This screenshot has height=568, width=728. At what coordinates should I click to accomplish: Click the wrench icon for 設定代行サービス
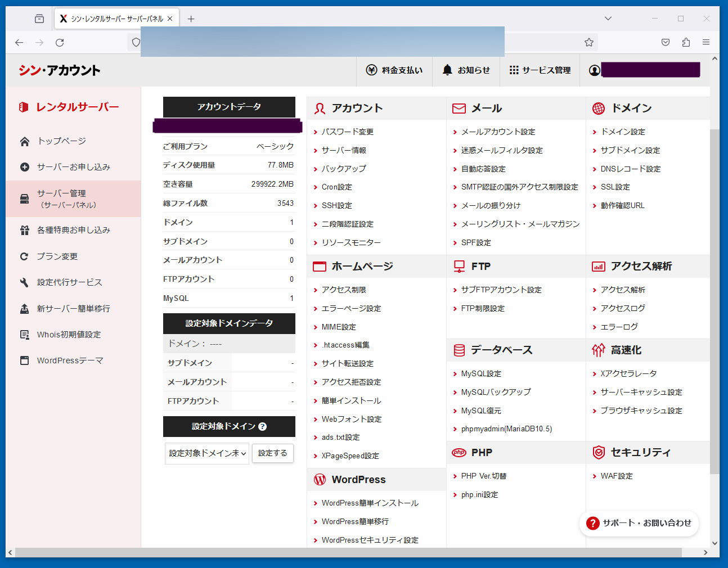coord(25,282)
